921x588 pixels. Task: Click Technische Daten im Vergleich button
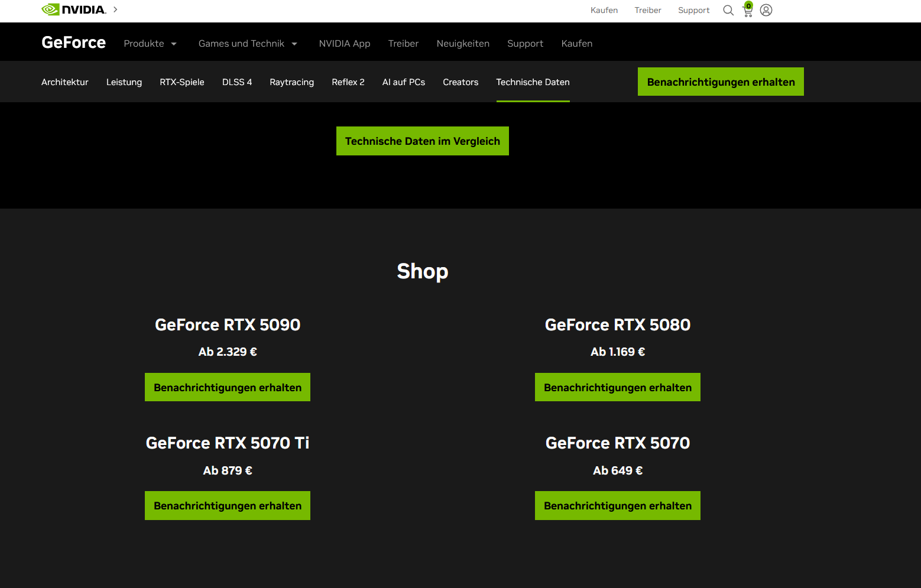(423, 141)
